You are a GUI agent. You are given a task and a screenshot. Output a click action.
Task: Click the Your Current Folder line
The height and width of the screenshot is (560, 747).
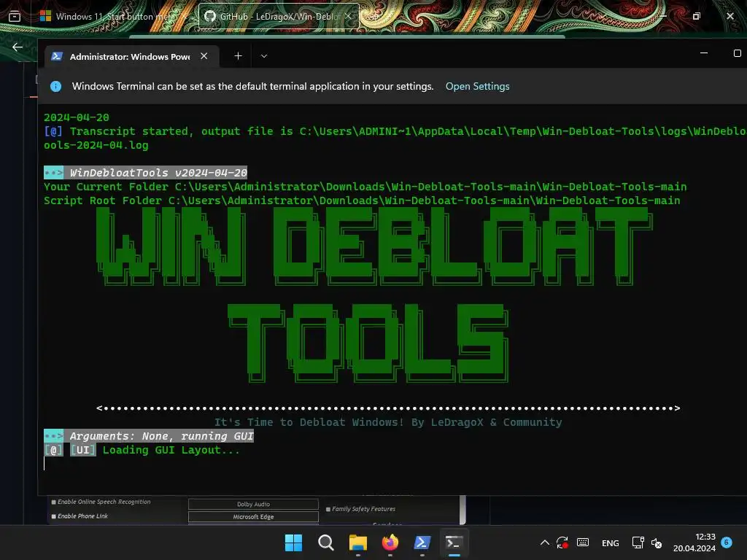pyautogui.click(x=365, y=187)
